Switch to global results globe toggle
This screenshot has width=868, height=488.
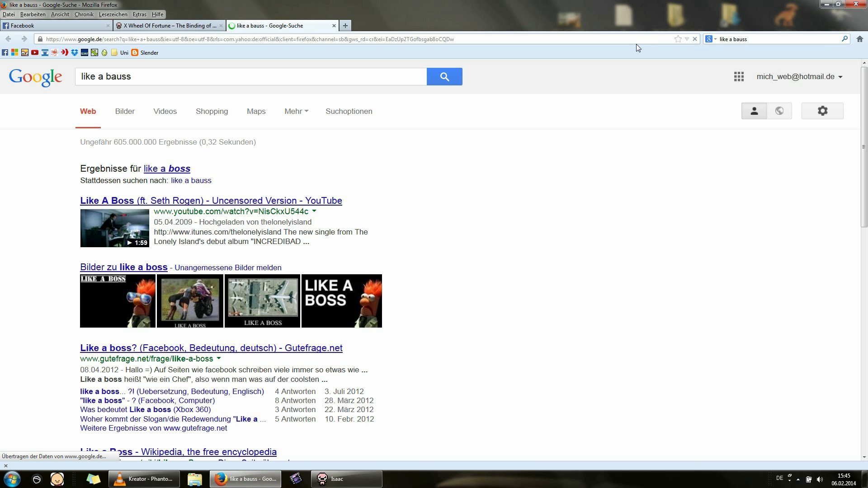pos(779,111)
